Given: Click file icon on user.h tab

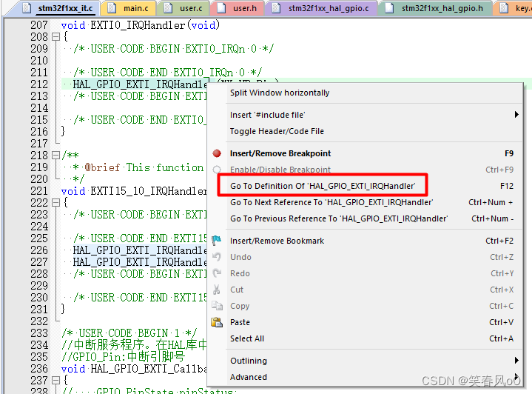Looking at the screenshot, I should coord(221,8).
